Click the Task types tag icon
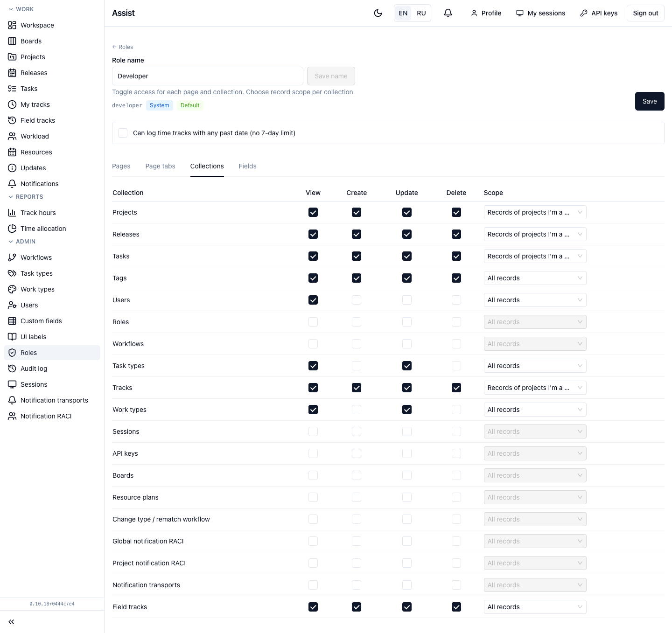 tap(12, 273)
